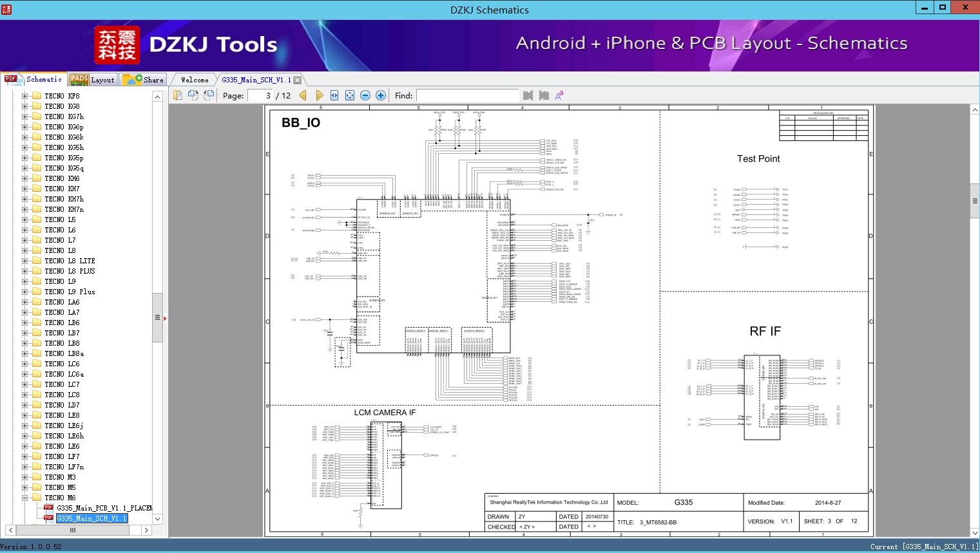Click the TECNO M6 folder icon
Viewport: 980px width, 553px height.
tap(37, 498)
